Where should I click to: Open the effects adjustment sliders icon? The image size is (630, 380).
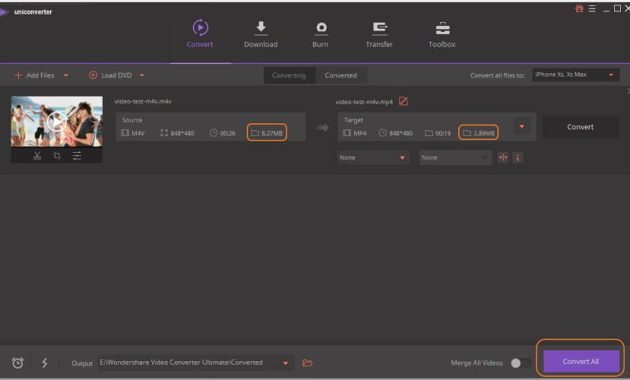(x=77, y=156)
